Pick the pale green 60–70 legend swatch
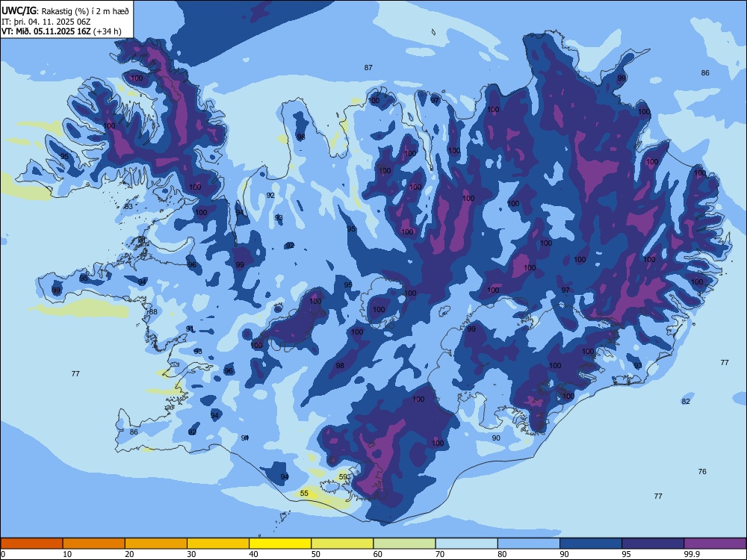 [404, 544]
